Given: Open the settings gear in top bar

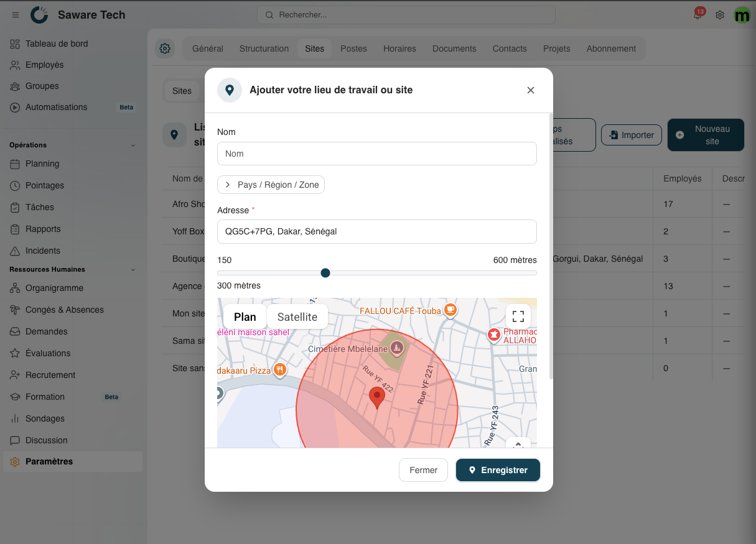Looking at the screenshot, I should coord(720,15).
